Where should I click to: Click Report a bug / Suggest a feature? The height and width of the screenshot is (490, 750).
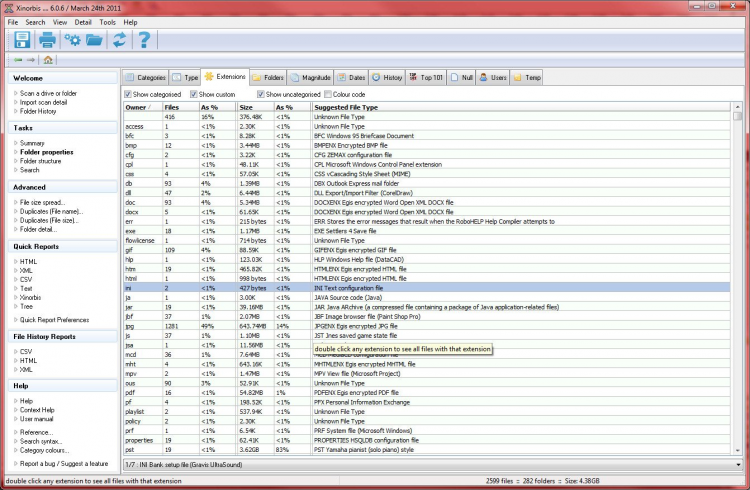coord(64,464)
